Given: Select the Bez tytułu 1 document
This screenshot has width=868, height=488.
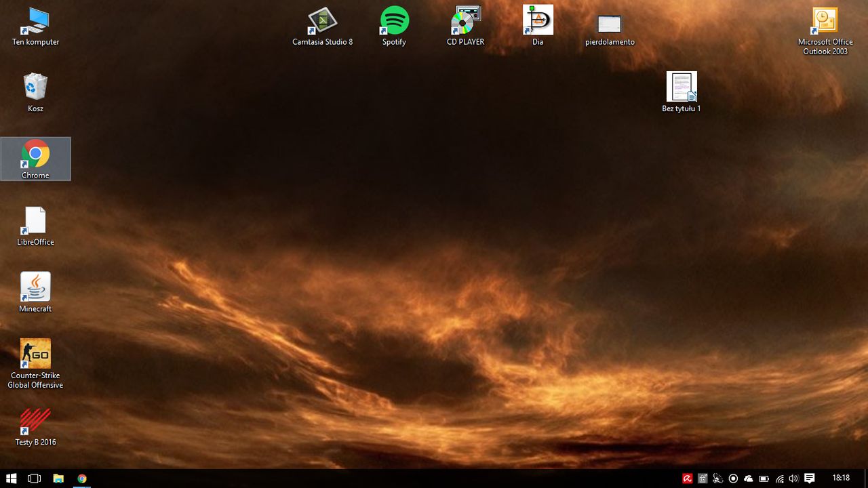Looking at the screenshot, I should tap(682, 93).
